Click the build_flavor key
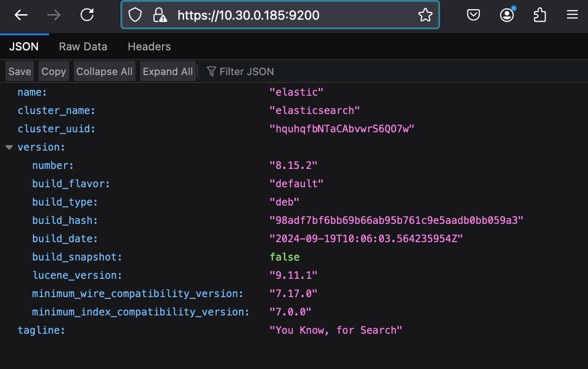 71,184
